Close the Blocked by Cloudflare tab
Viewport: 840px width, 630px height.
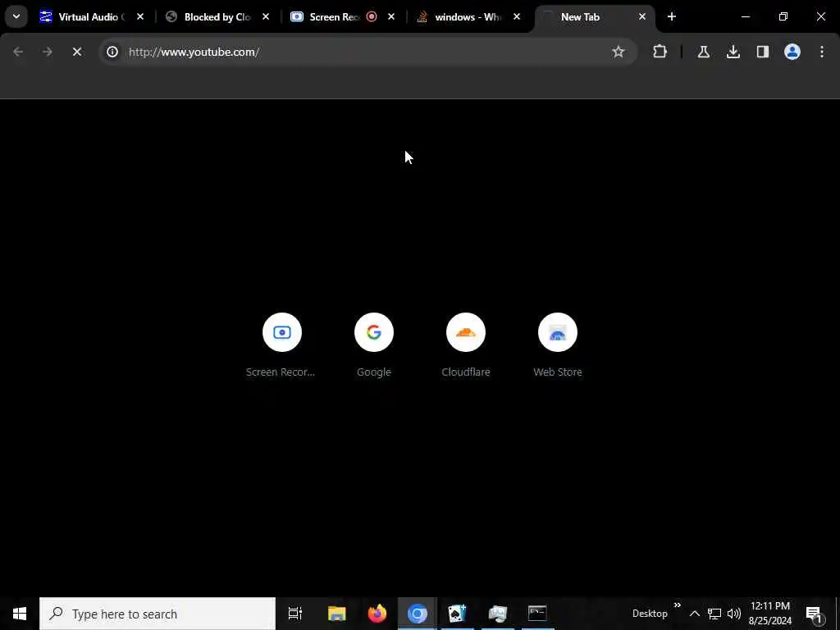pyautogui.click(x=266, y=16)
